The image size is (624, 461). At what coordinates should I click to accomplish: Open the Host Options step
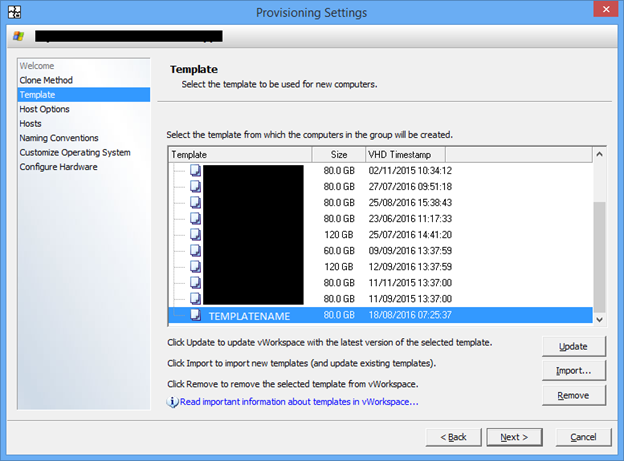(x=45, y=109)
